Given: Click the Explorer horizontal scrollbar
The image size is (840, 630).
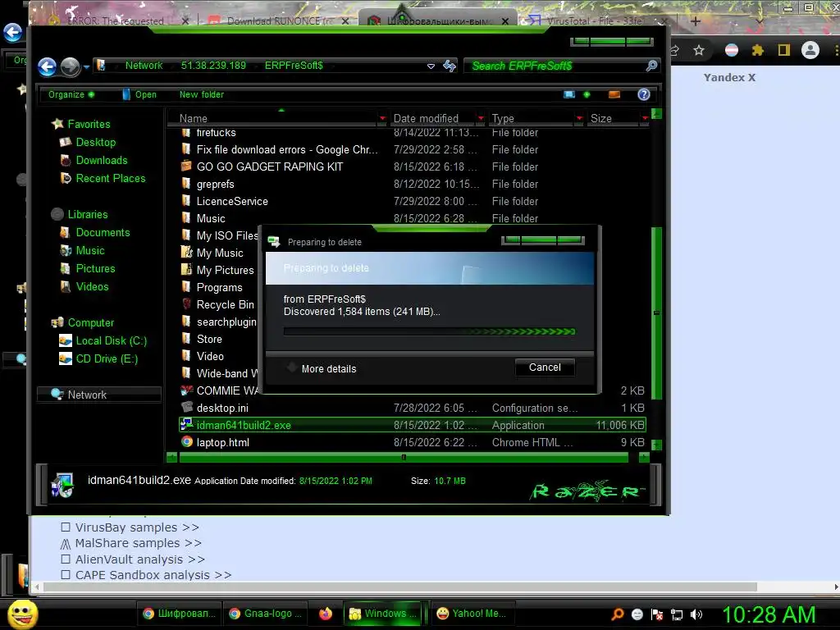Looking at the screenshot, I should click(404, 458).
